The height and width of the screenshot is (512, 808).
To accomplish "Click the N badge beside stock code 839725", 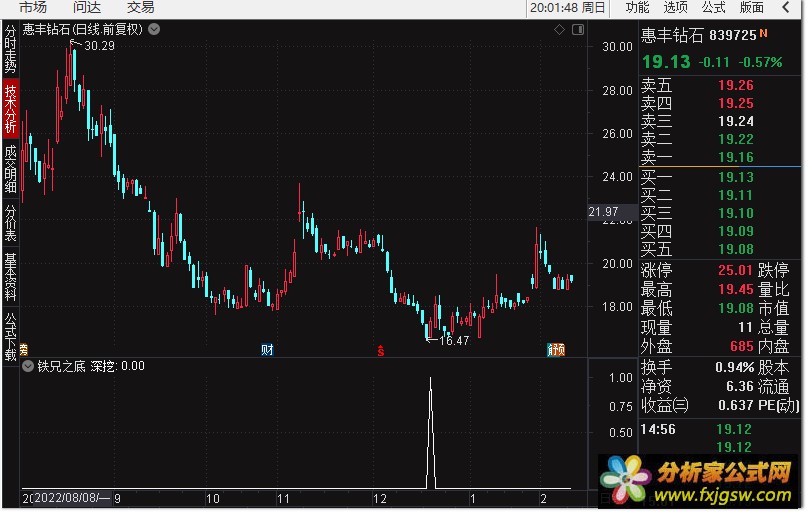I will (763, 33).
